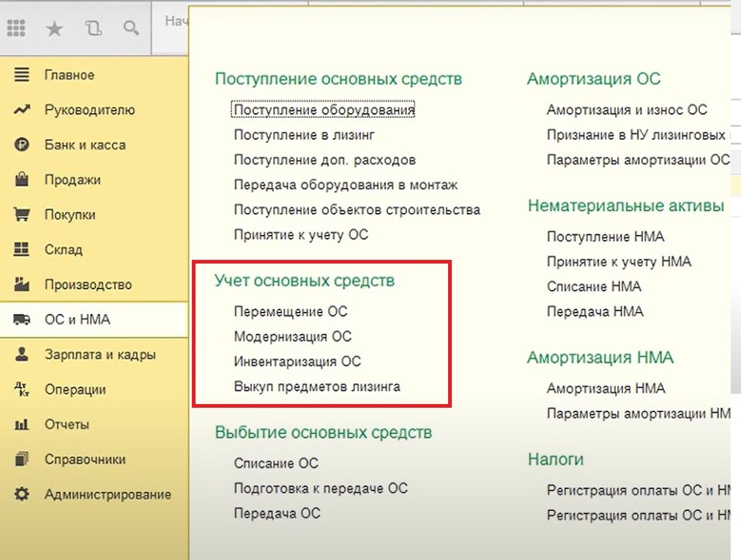
Task: Click the search magnifier icon
Action: pos(131,28)
